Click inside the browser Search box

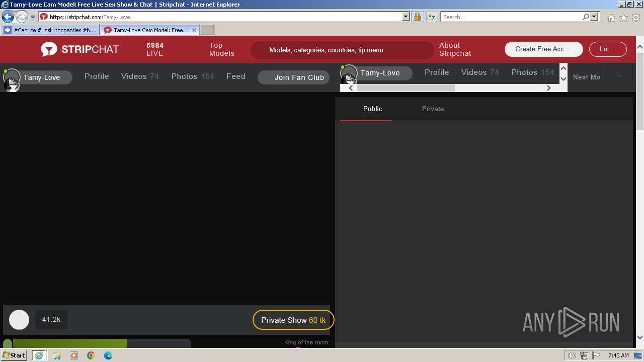point(511,17)
